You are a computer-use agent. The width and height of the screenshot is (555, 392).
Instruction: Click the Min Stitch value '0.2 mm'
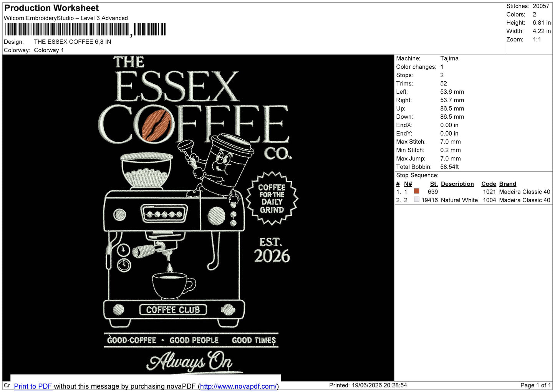[451, 150]
